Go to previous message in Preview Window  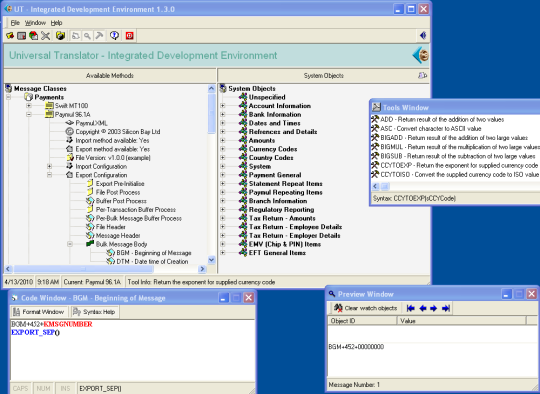tap(423, 308)
